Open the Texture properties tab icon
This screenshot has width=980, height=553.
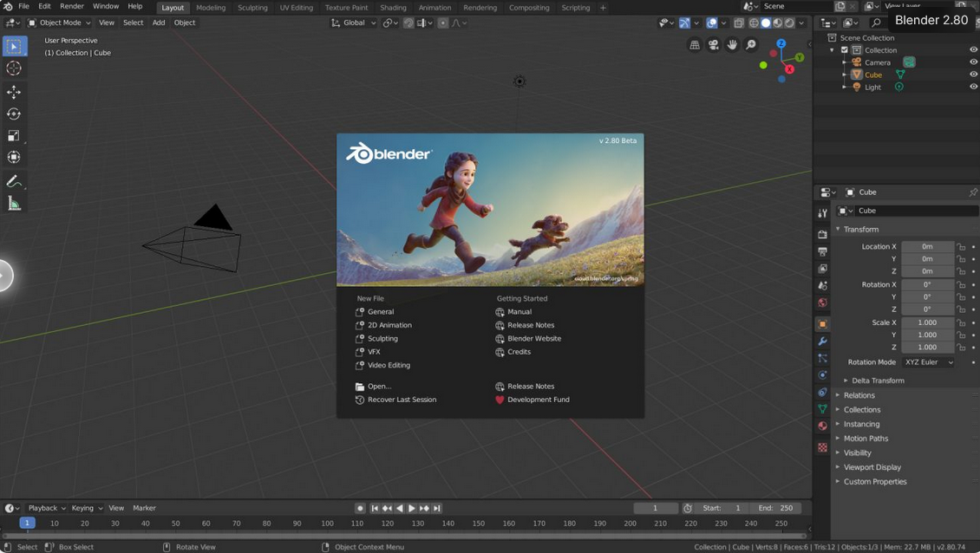tap(822, 447)
